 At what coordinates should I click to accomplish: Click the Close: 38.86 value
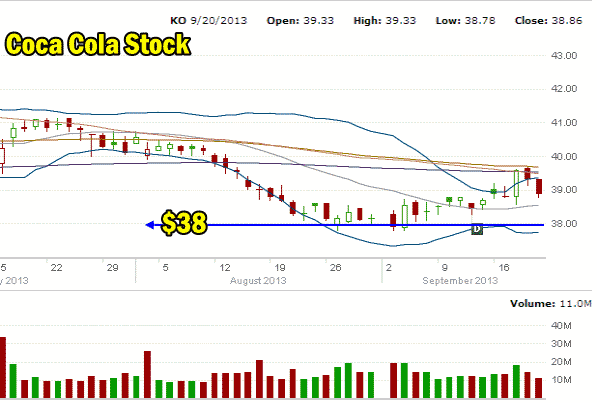(548, 21)
